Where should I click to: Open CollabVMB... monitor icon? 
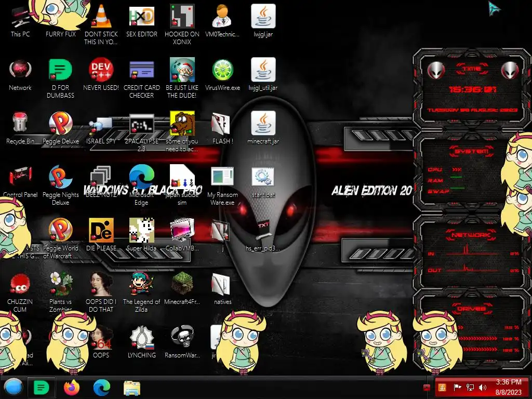(x=182, y=230)
